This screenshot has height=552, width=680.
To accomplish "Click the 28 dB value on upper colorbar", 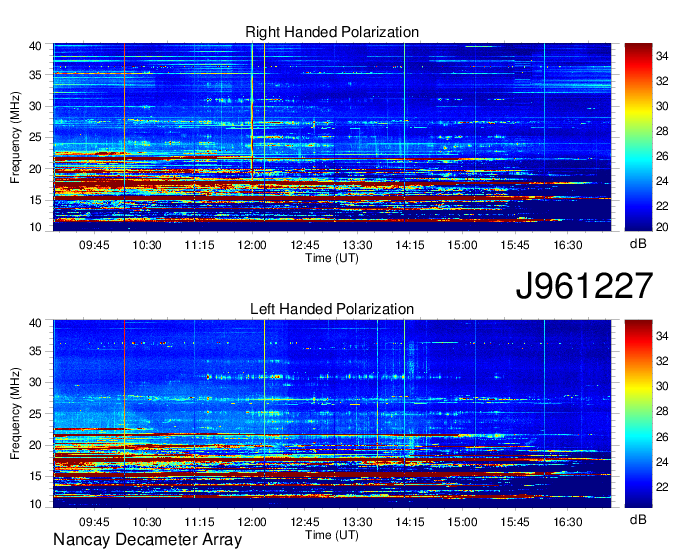I will point(662,131).
